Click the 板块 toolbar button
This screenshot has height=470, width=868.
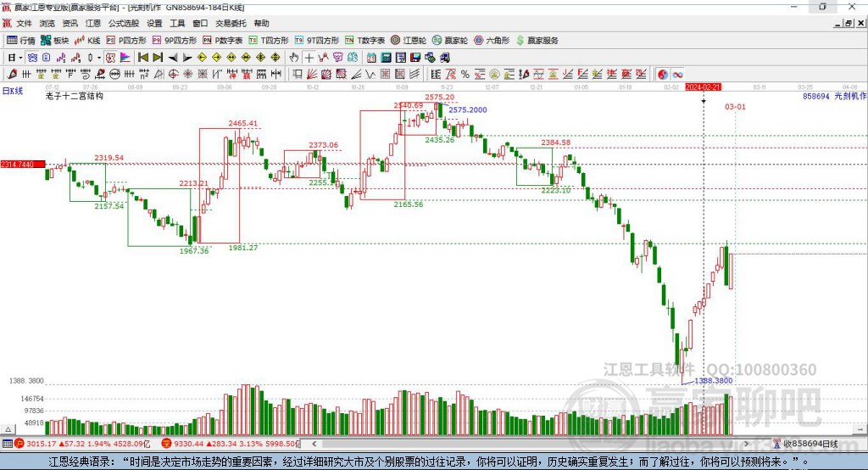(x=55, y=41)
